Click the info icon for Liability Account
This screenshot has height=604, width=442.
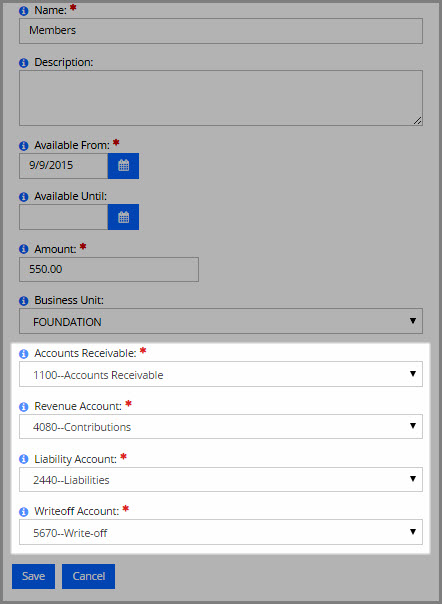click(x=24, y=459)
